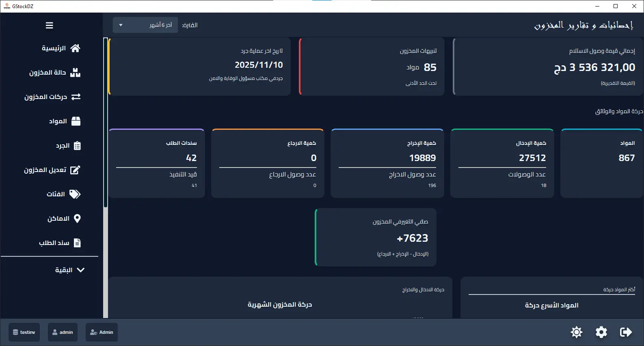Open the stock alerts card showing 85
The width and height of the screenshot is (644, 346).
(372, 67)
